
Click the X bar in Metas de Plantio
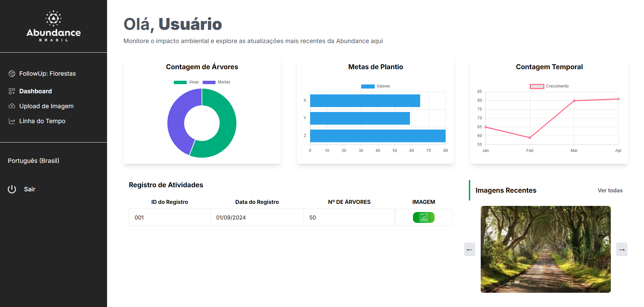[x=365, y=101]
